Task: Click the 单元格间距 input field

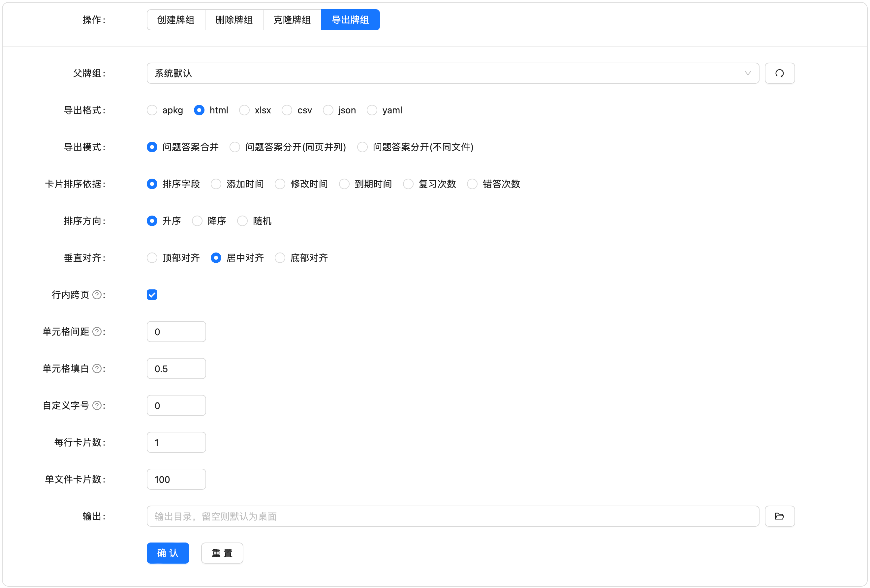Action: [176, 332]
